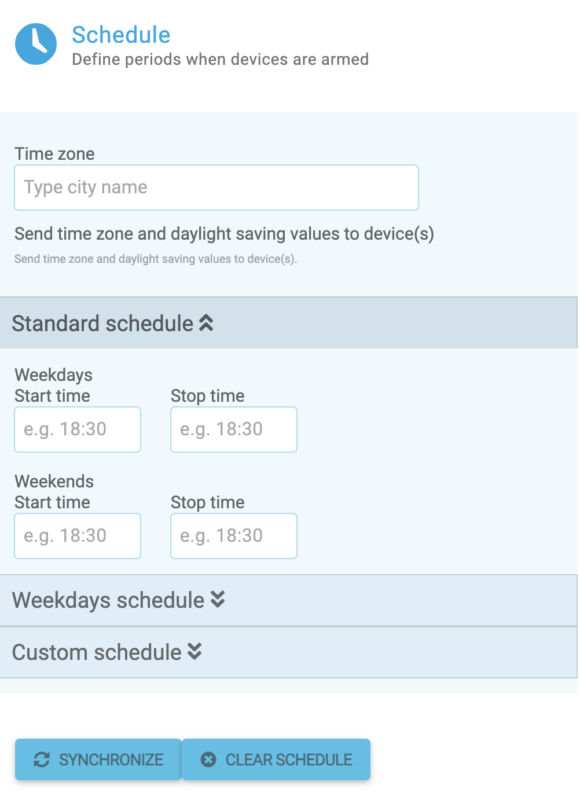The image size is (580, 800).
Task: Click the 'Define periods when devices are armed' subtitle
Action: pyautogui.click(x=220, y=59)
